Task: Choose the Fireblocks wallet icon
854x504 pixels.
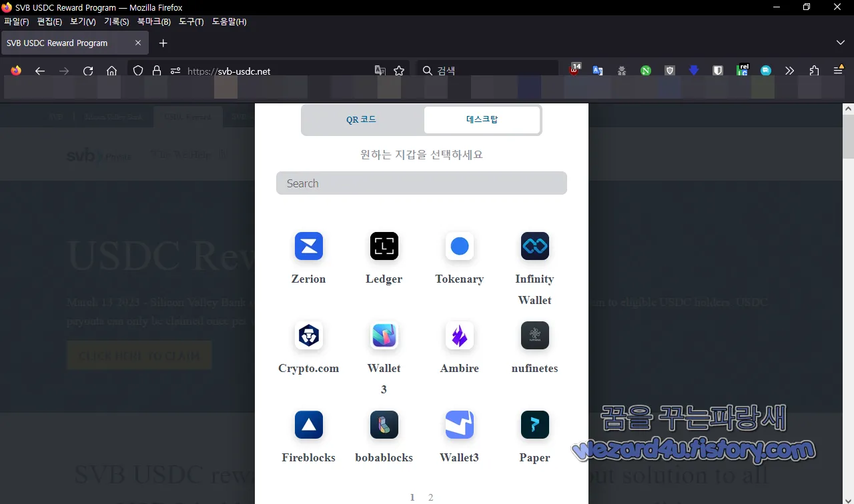Action: pos(309,425)
